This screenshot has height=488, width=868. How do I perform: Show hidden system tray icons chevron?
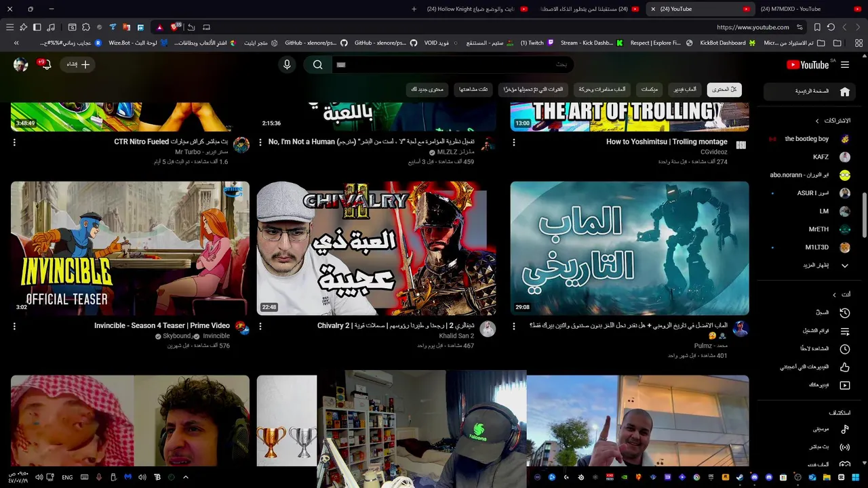185,477
